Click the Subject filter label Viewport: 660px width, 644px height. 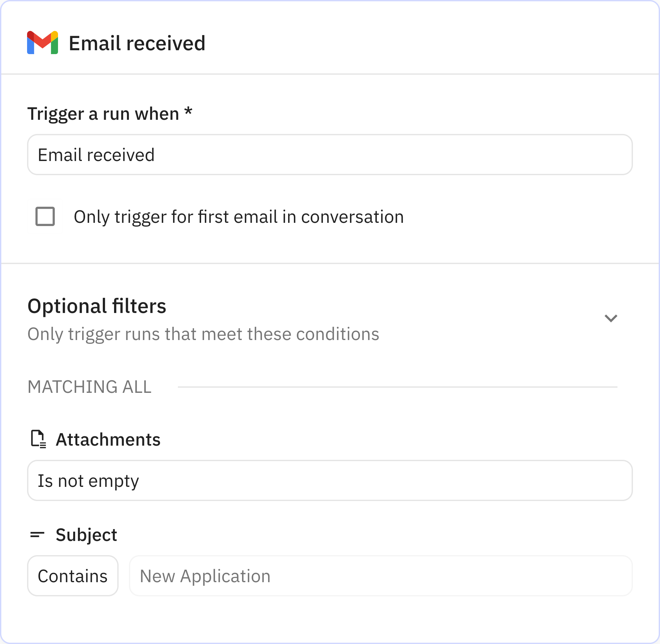[86, 535]
